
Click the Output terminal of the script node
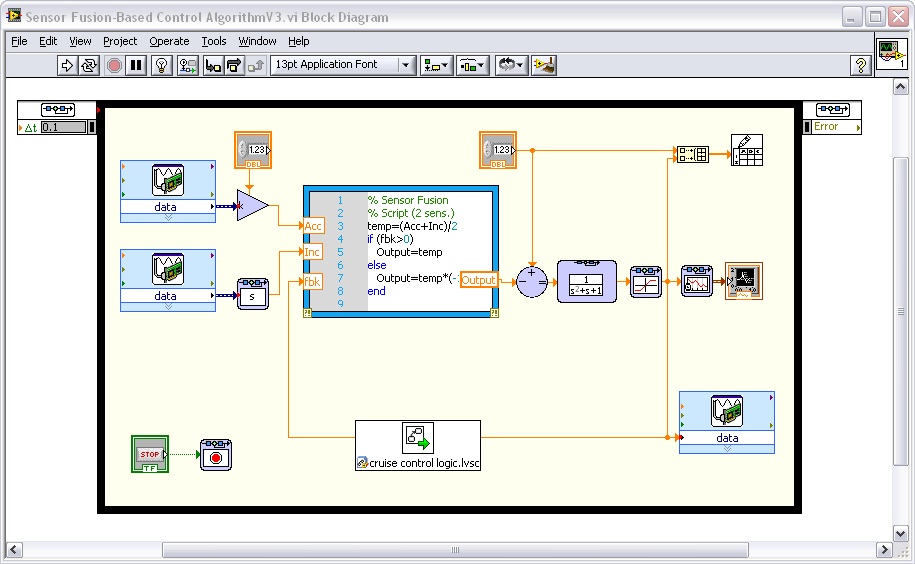[x=479, y=281]
